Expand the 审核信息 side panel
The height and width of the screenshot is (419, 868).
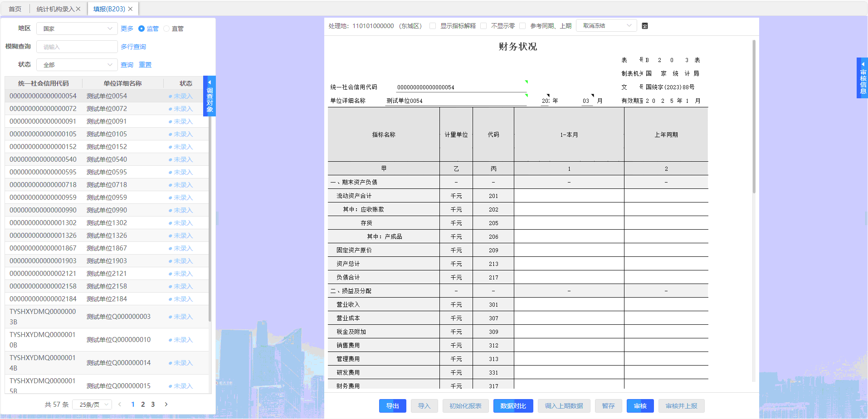(x=862, y=78)
